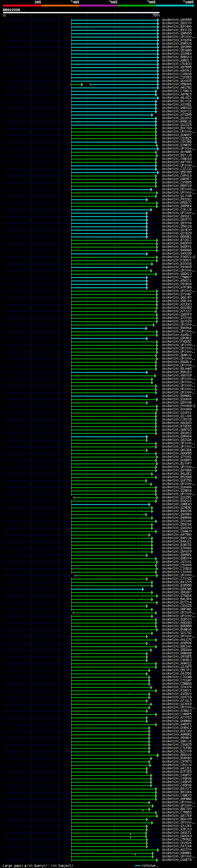
Task: Click UniRef100_B4WLS6 label
Action: click(x=177, y=122)
